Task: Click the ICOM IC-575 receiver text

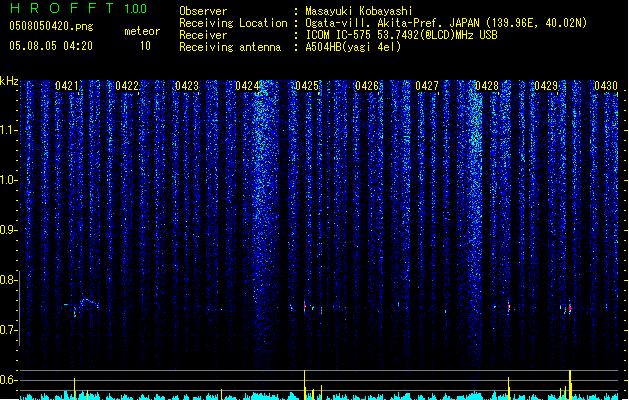Action: click(x=402, y=35)
